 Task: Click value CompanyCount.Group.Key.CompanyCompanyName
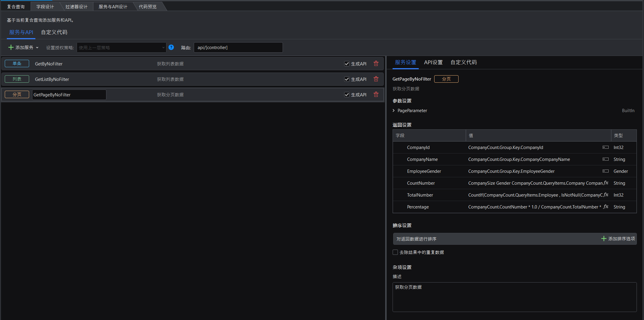[519, 159]
